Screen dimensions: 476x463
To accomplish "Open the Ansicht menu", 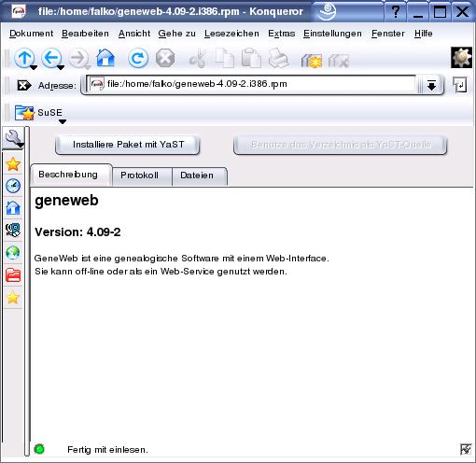I will [x=134, y=34].
